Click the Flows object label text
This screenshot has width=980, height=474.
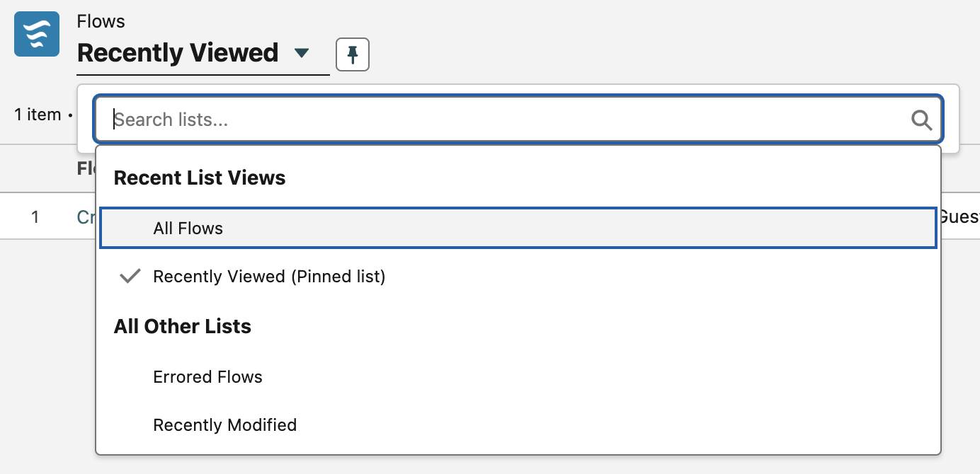click(x=101, y=21)
